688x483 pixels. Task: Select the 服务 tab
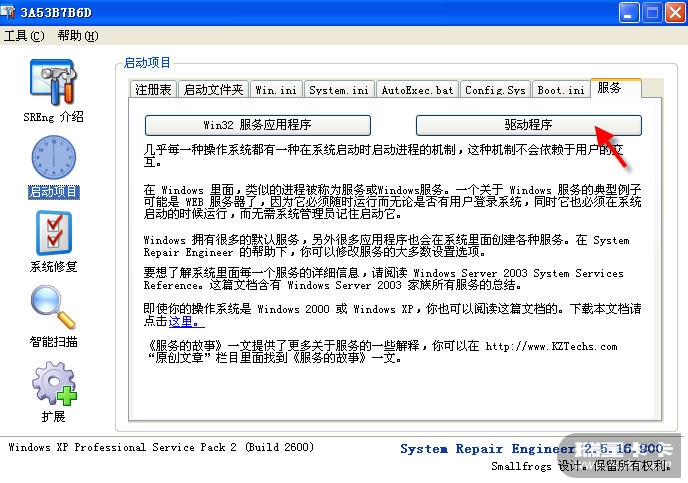click(616, 88)
